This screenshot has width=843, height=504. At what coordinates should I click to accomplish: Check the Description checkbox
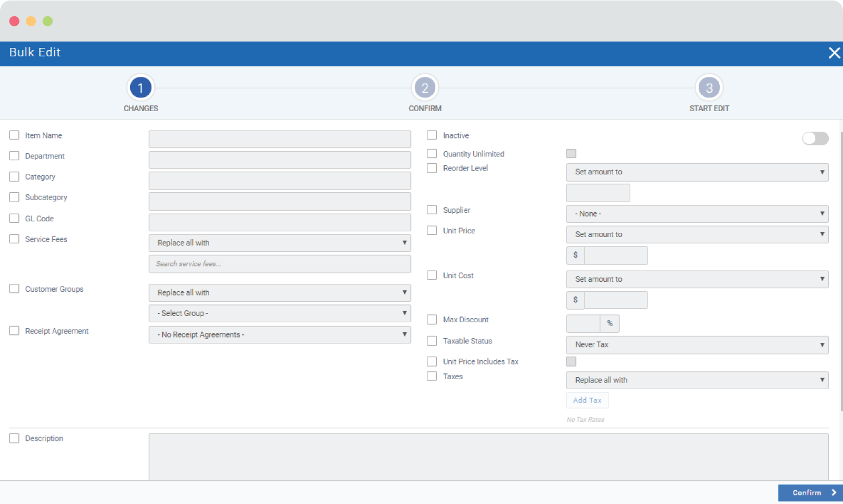coord(14,438)
